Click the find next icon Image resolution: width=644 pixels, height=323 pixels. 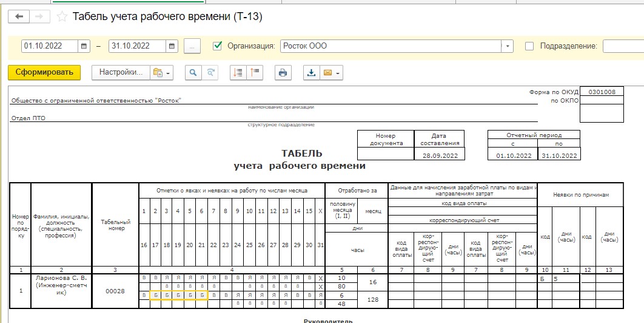tap(210, 72)
